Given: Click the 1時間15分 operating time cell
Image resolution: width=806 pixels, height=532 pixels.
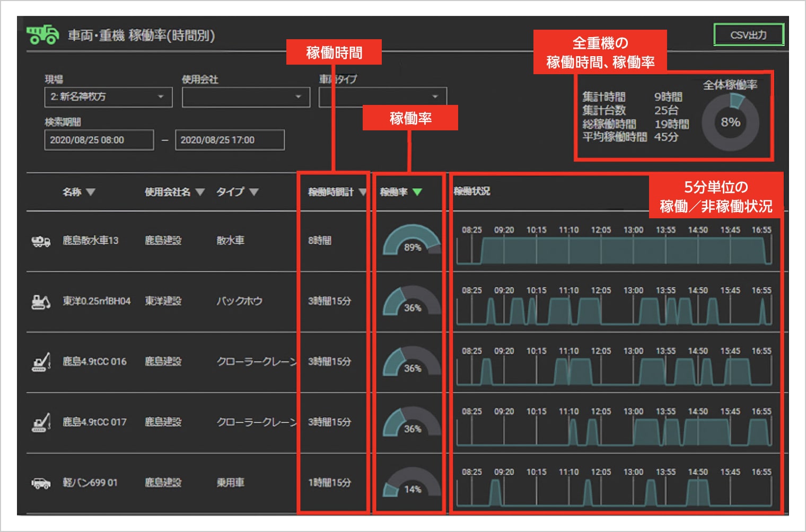Looking at the screenshot, I should 329,483.
